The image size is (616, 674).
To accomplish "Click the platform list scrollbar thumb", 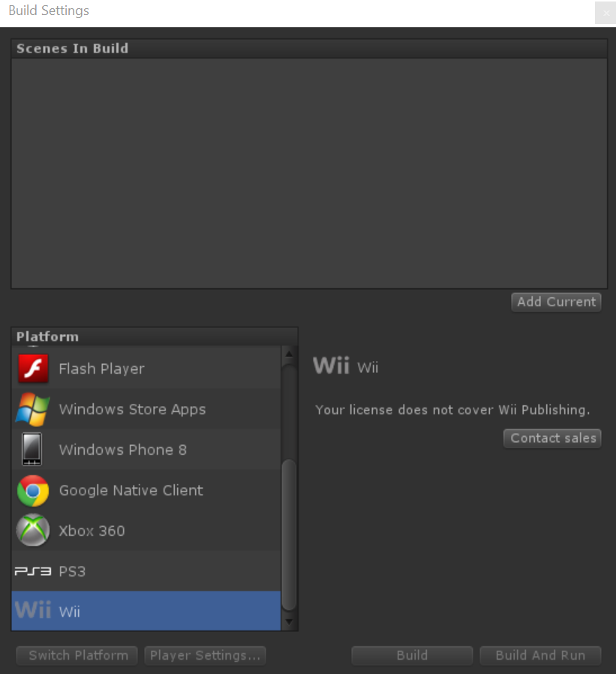I will 289,534.
